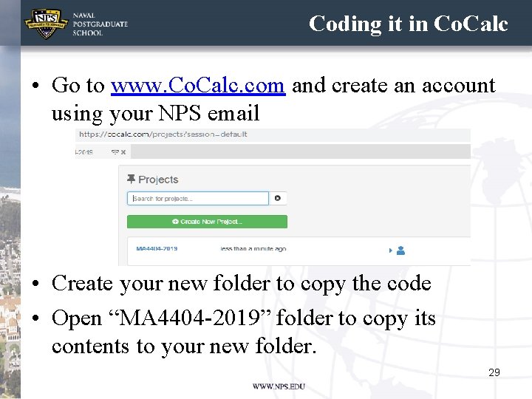Click the Naval Postgraduate School text
Image resolution: width=532 pixels, height=399 pixels.
click(x=100, y=24)
